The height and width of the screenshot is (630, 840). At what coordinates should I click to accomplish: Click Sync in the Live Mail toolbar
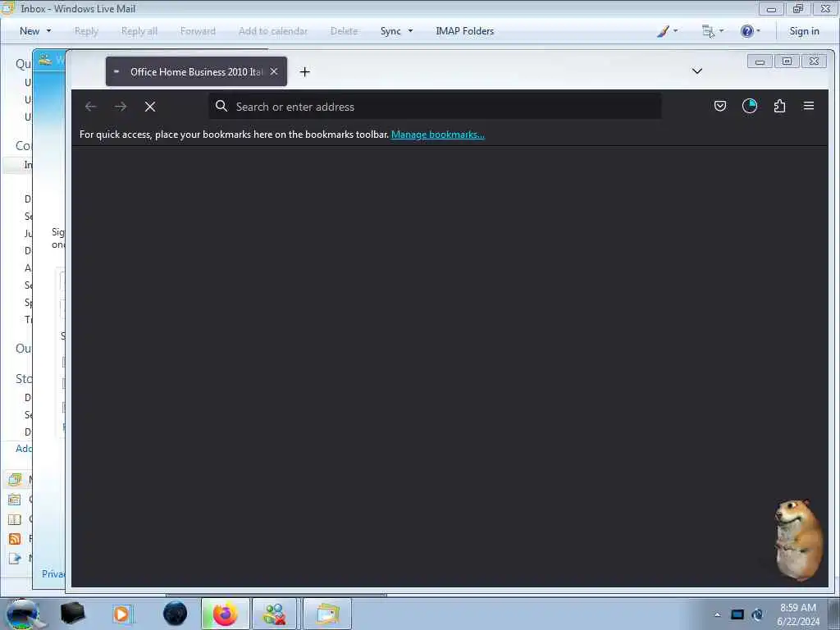[390, 31]
